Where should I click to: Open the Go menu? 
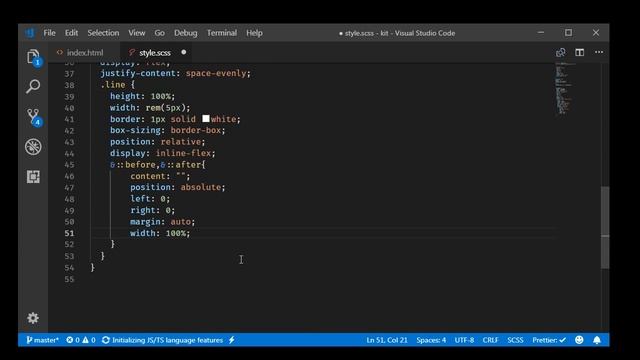pyautogui.click(x=160, y=33)
